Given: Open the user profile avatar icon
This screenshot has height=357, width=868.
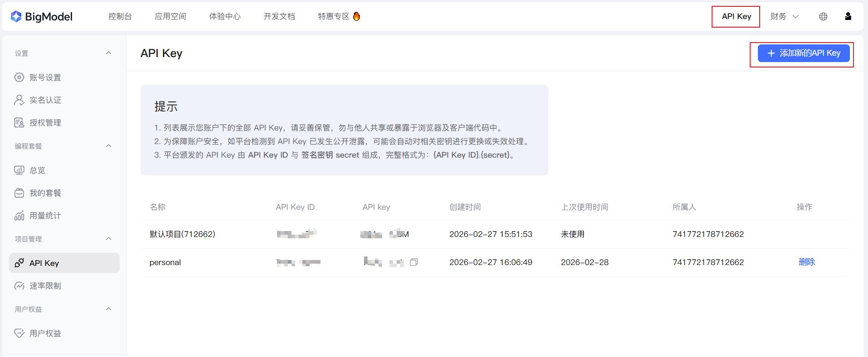Looking at the screenshot, I should tap(848, 16).
